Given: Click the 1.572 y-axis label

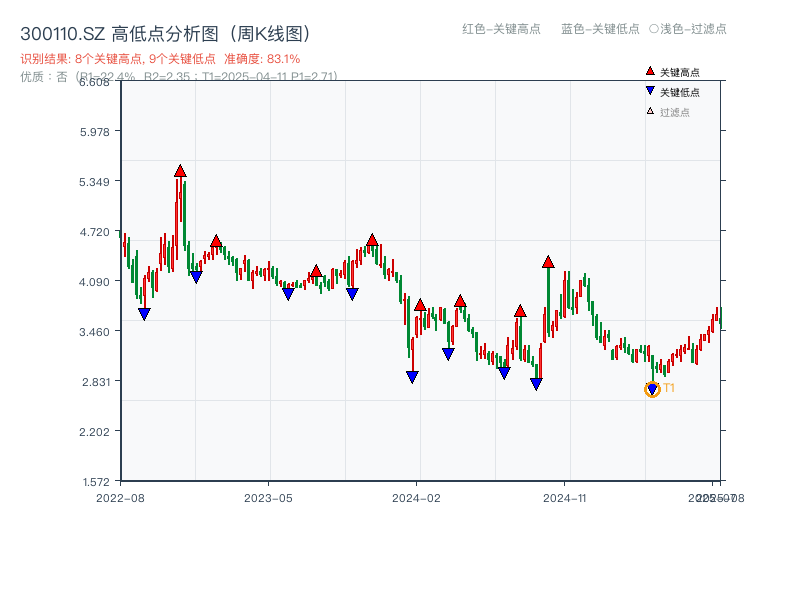Looking at the screenshot, I should coord(96,482).
